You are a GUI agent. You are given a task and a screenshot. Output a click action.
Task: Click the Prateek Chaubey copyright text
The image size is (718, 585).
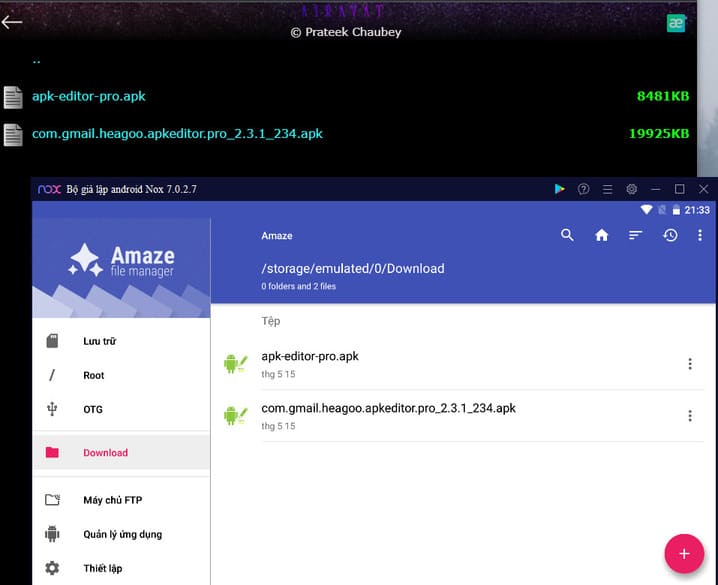coord(346,32)
